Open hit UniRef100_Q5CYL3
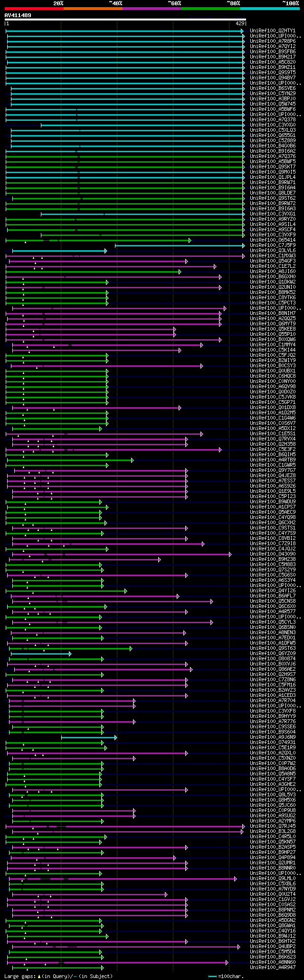Image resolution: width=304 pixels, height=980 pixels. point(273,622)
